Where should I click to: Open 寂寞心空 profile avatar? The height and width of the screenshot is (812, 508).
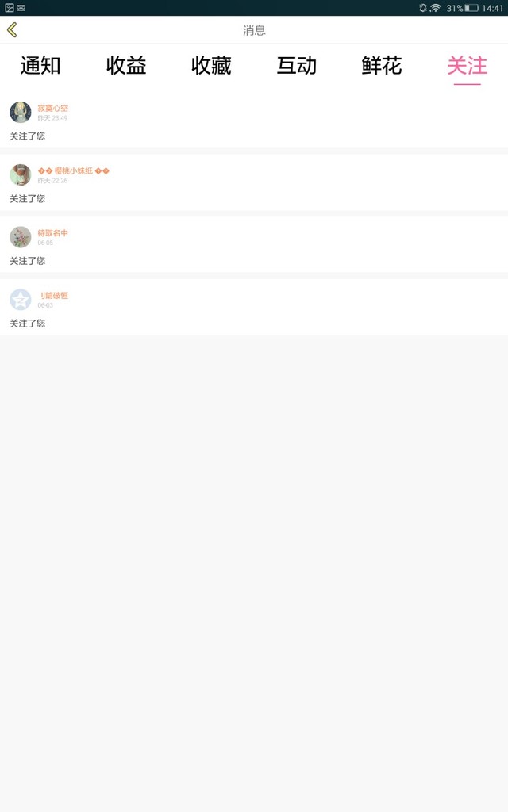point(20,113)
